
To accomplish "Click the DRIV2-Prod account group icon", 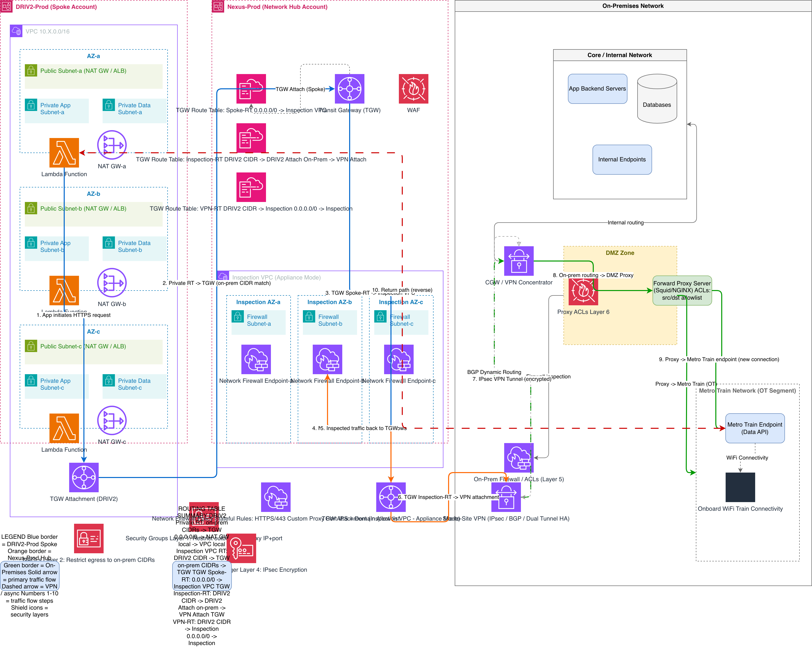I will (6, 6).
